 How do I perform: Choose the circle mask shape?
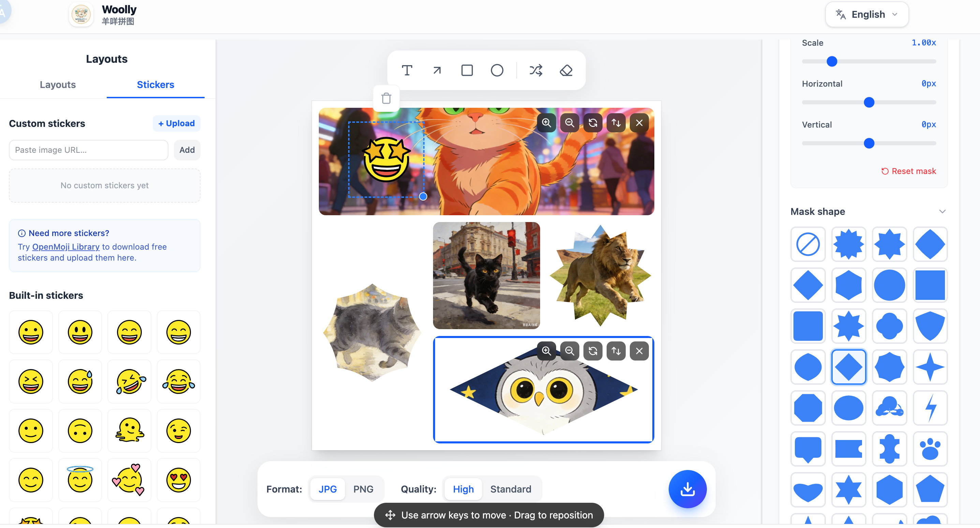(x=889, y=285)
